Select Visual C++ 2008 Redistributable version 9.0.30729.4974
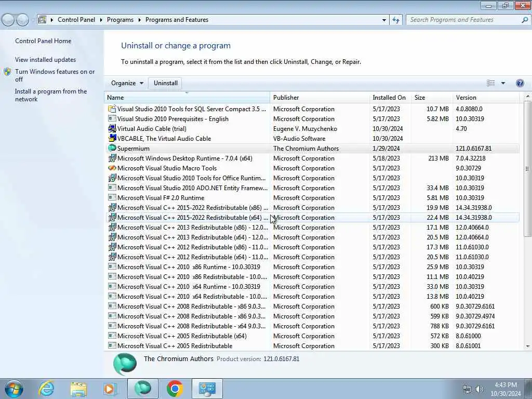532x399 pixels. (x=312, y=316)
